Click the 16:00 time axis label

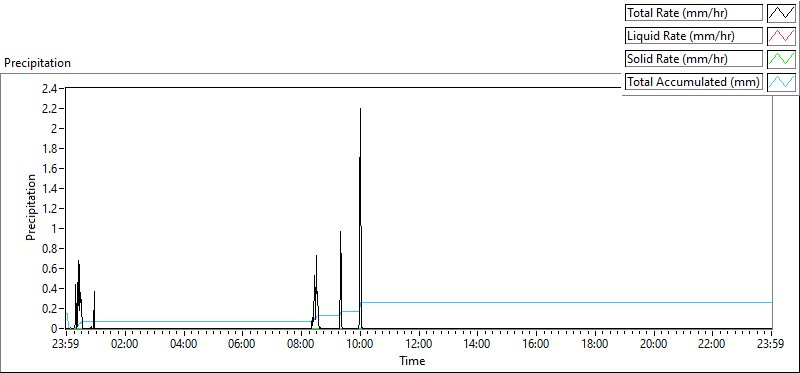pyautogui.click(x=537, y=343)
